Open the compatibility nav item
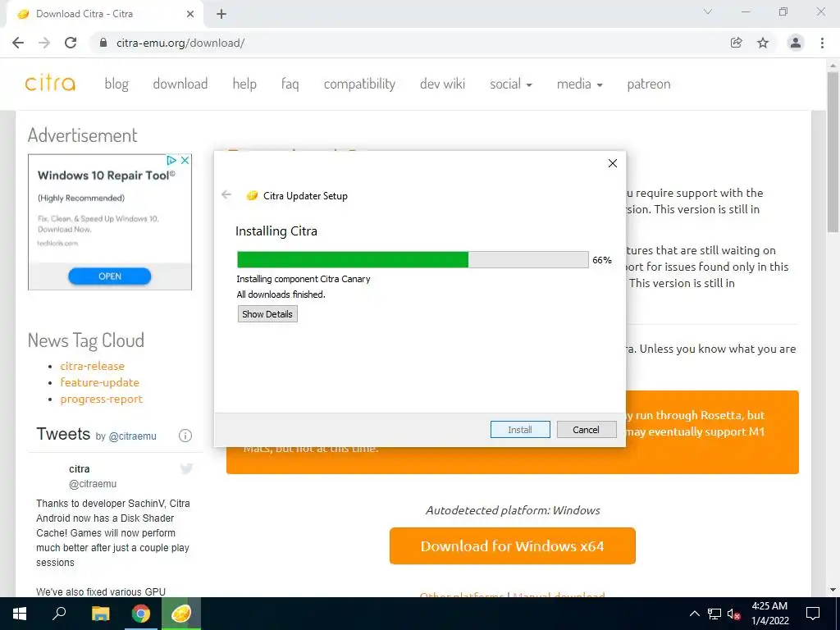The height and width of the screenshot is (630, 840). 359,84
